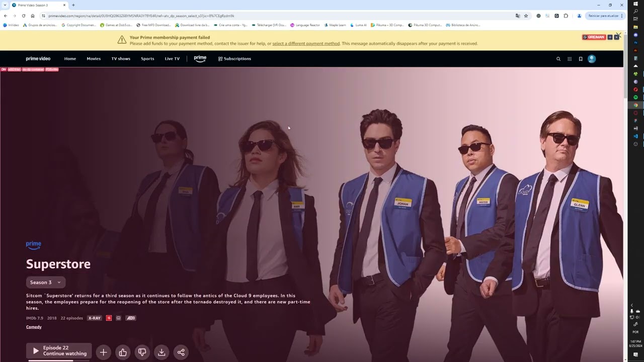Click the subtitles CC badge
The width and height of the screenshot is (644, 362).
point(119,318)
